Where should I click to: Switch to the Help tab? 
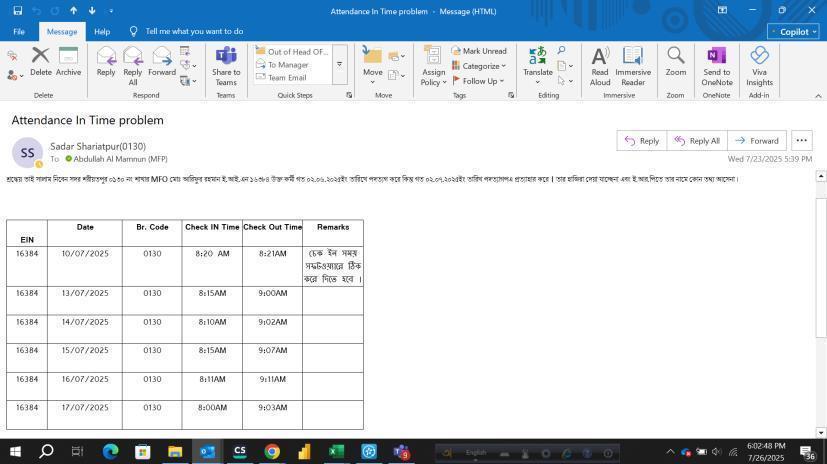coord(102,31)
